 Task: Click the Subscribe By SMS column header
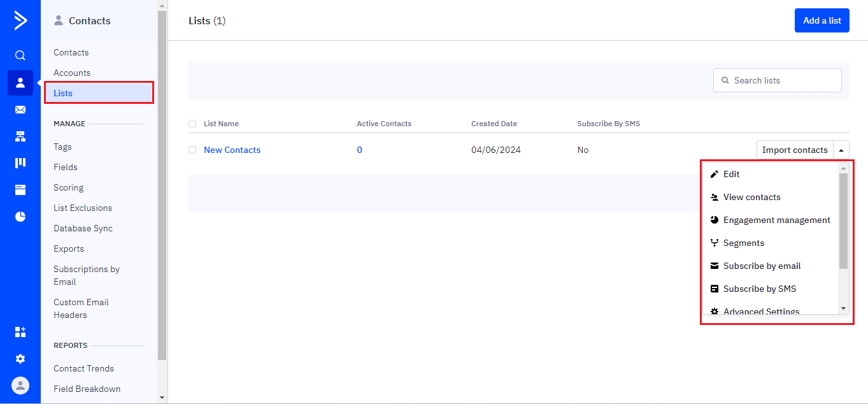pos(608,124)
